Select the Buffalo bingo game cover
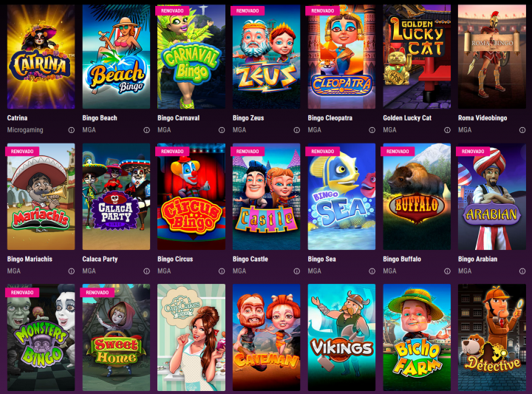 (417, 197)
